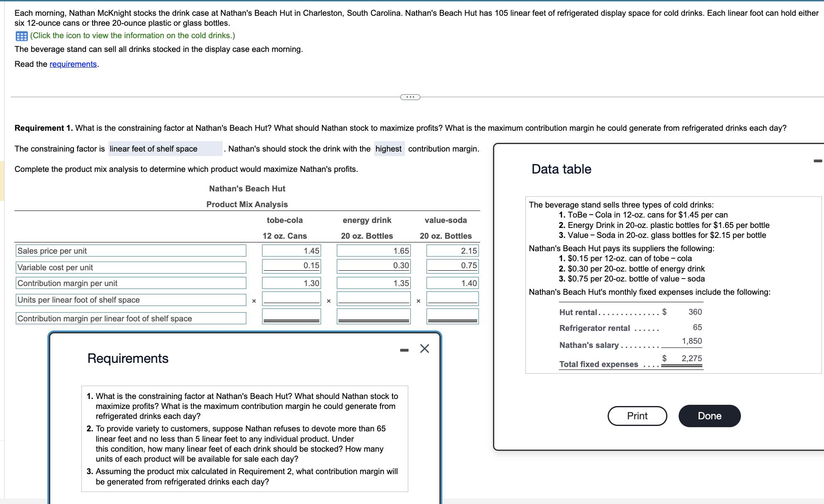Select tobe-cola contribution margin per foot field
Image resolution: width=824 pixels, height=504 pixels.
(291, 316)
